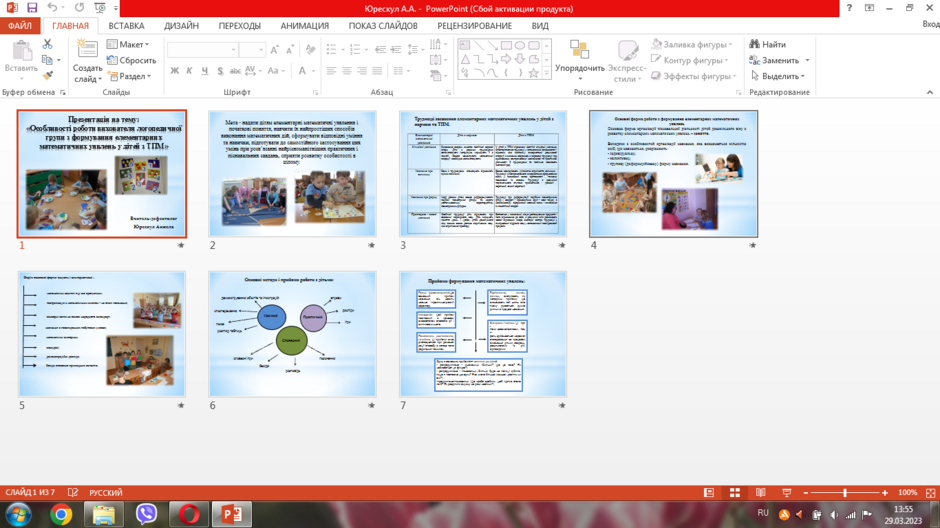Click the Format Painter brush icon

pyautogui.click(x=47, y=75)
